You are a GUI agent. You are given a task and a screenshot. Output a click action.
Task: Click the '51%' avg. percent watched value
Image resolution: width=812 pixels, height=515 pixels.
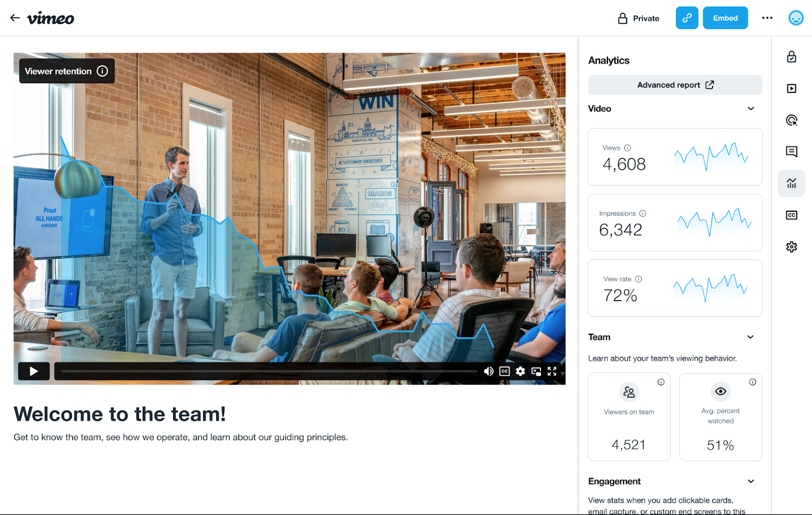[720, 445]
